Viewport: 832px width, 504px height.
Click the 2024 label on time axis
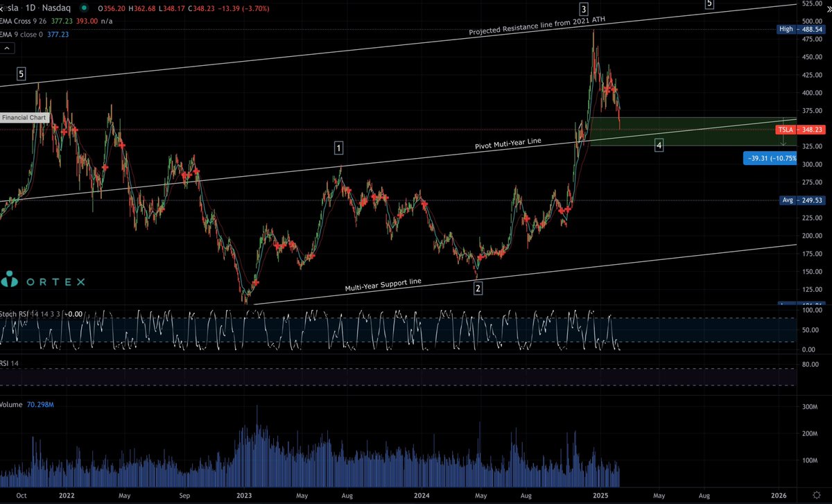click(423, 496)
